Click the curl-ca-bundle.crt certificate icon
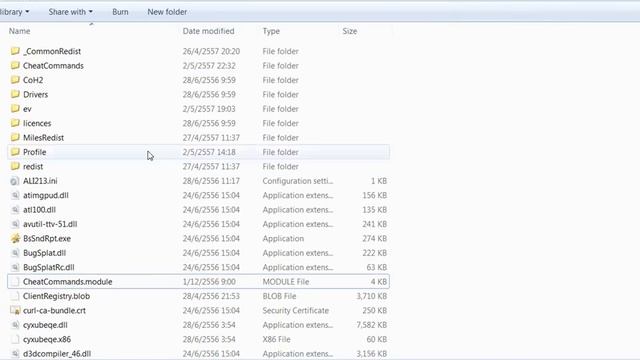Viewport: 640px width, 360px height. 15,311
